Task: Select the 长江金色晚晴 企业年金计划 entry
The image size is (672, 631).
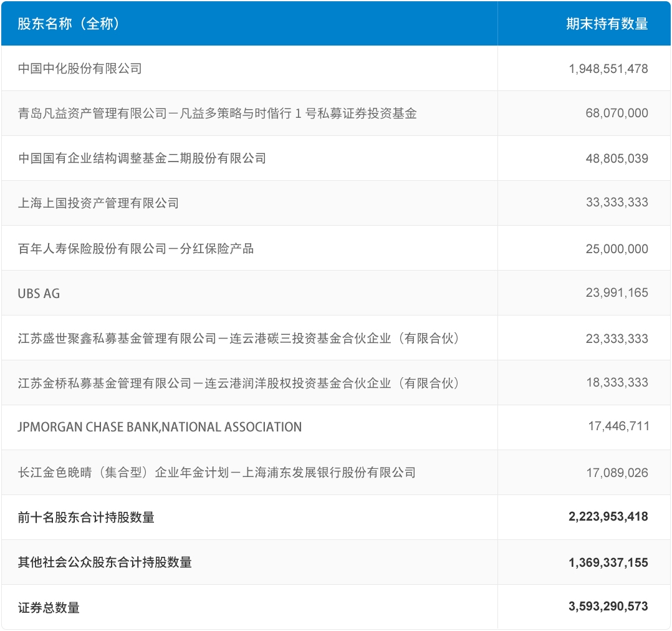Action: [217, 473]
